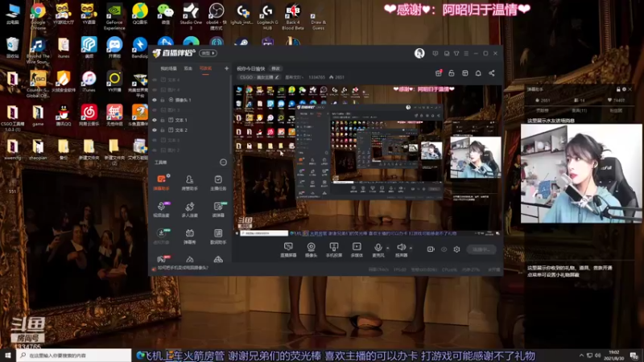Viewport: 644px width, 362px height.
Task: Open the GeForce Experience desktop shortcut
Action: (114, 16)
